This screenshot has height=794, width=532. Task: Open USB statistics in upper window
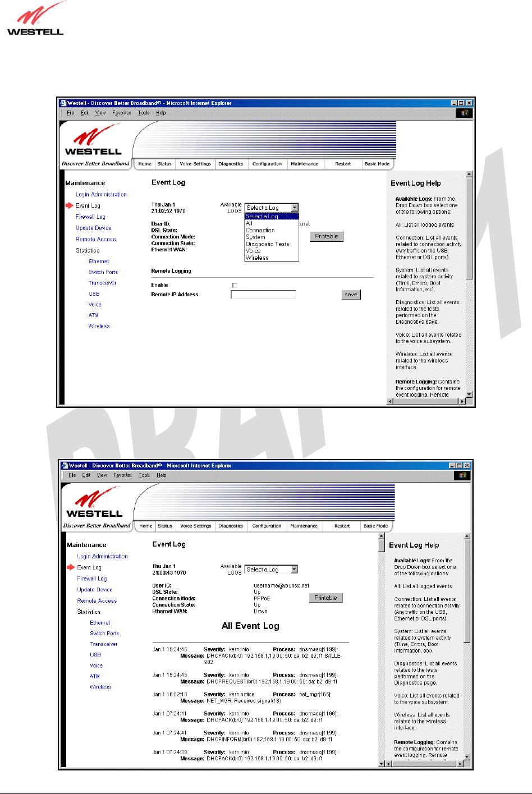tap(94, 294)
